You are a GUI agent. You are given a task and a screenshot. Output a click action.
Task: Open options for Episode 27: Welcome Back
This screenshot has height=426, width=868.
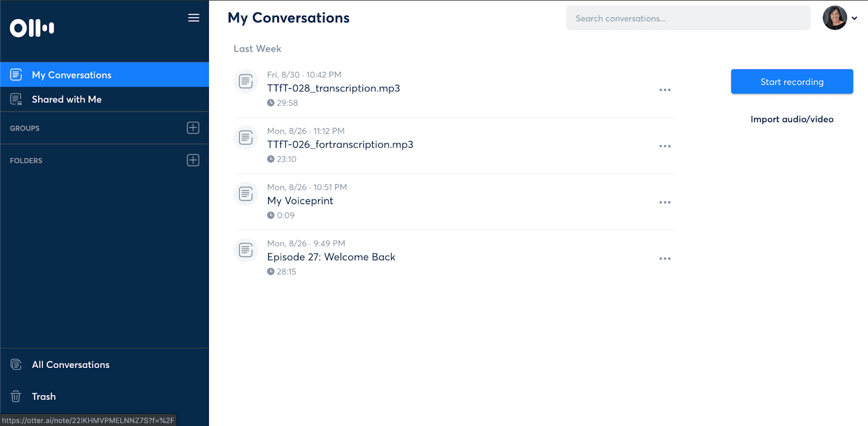pyautogui.click(x=665, y=258)
